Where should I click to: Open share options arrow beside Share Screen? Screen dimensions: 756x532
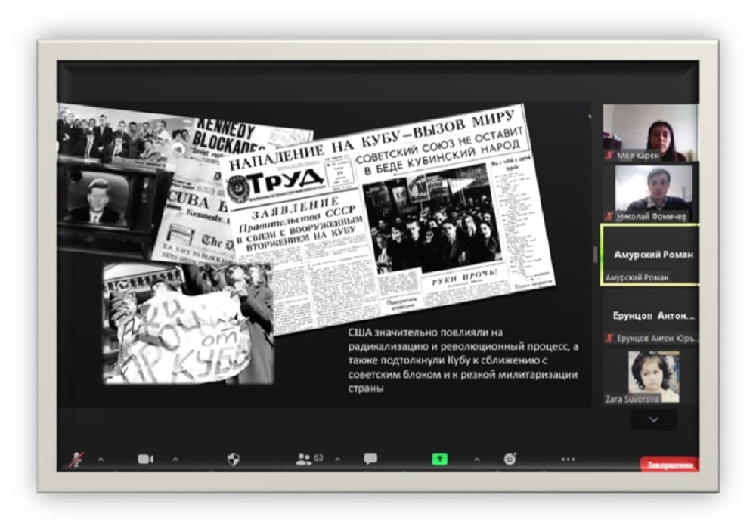point(476,459)
